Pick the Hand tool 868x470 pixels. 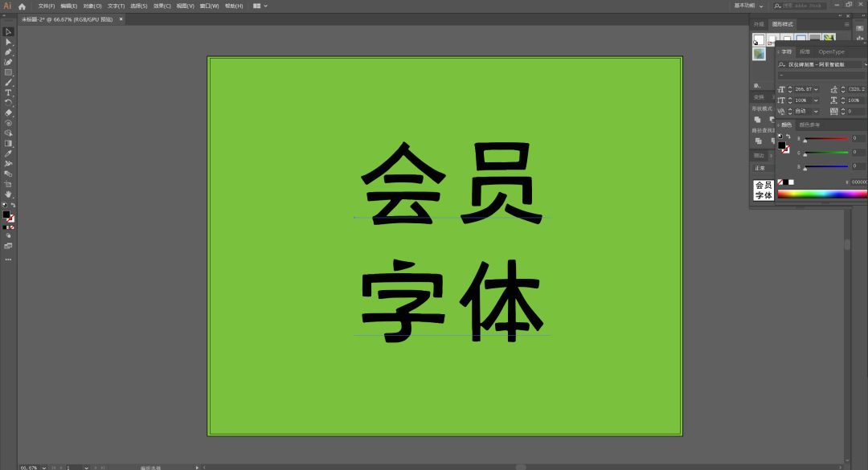pos(8,194)
